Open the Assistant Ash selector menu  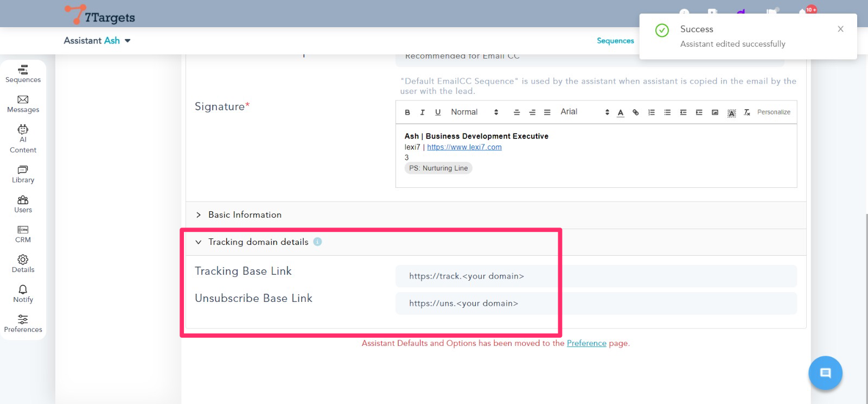point(97,41)
